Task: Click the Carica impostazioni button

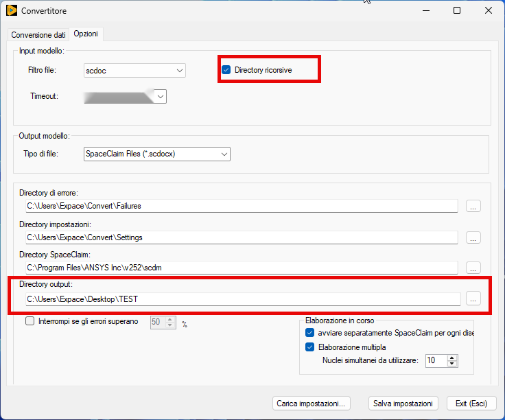Action: click(312, 404)
